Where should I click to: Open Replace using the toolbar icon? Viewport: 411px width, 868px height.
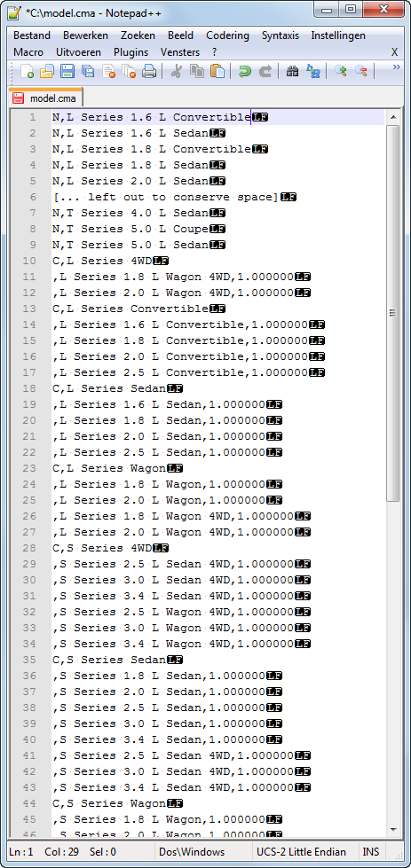(x=313, y=72)
